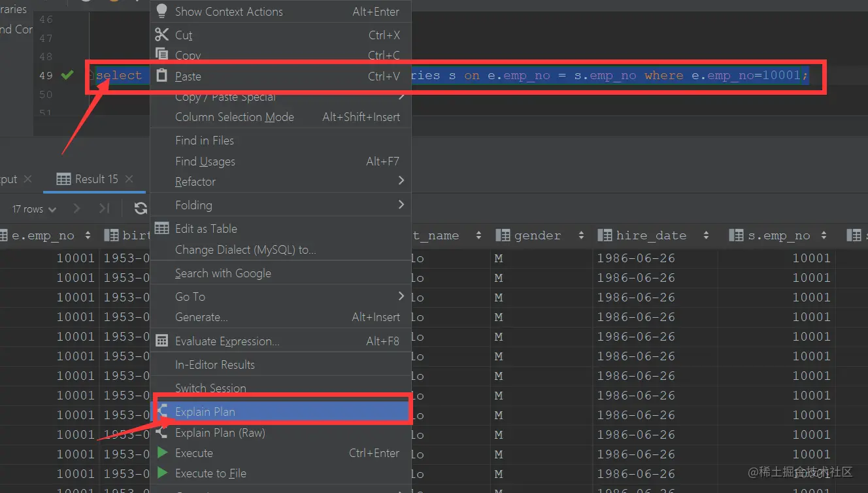Close the Result 15 tab
This screenshot has height=493, width=868.
(x=129, y=178)
